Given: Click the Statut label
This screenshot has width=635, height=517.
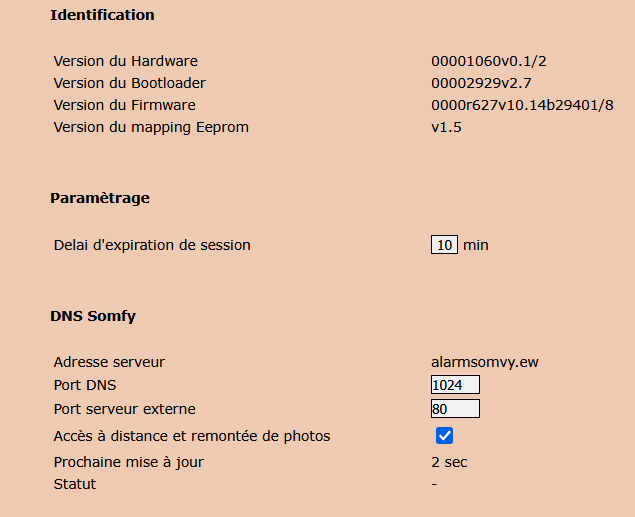Looking at the screenshot, I should [75, 484].
